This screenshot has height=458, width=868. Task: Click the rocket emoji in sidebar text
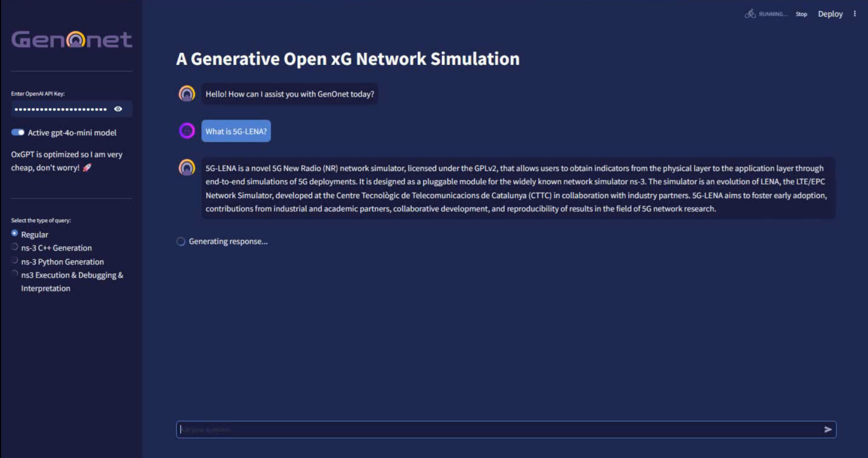tap(87, 168)
